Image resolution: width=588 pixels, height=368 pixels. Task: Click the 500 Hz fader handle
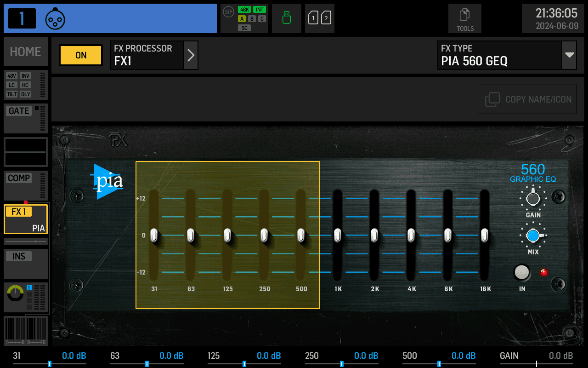(x=301, y=236)
